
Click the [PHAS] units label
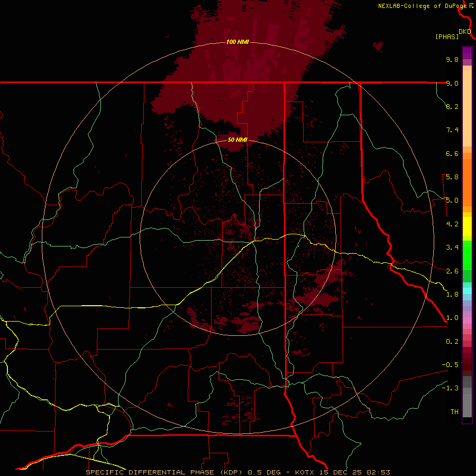coord(447,36)
